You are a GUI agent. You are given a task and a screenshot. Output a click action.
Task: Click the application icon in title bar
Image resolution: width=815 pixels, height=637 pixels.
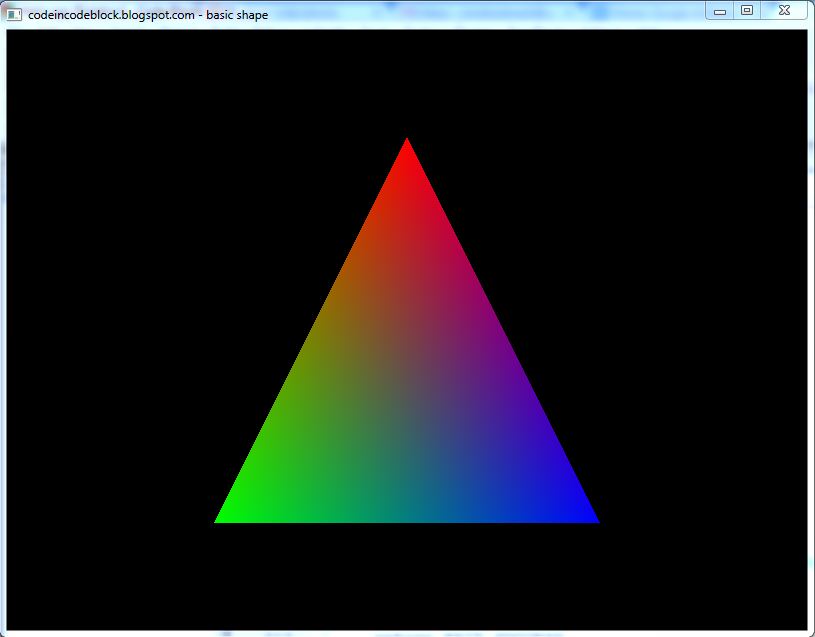click(x=14, y=15)
